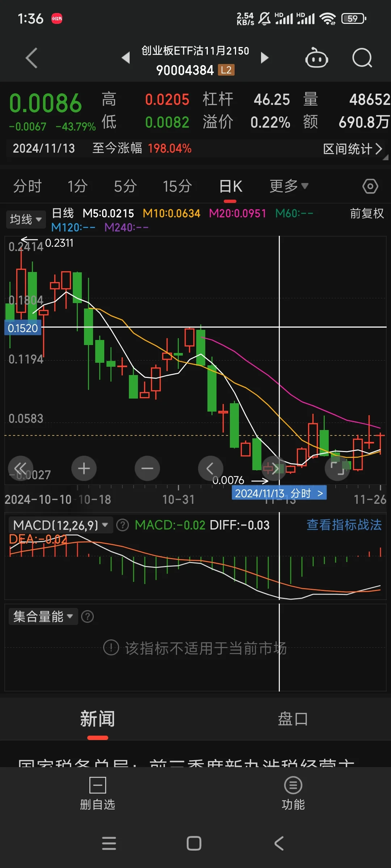Screen dimensions: 391x868
Task: Switch to next contract with right triangle
Action: pos(265,58)
